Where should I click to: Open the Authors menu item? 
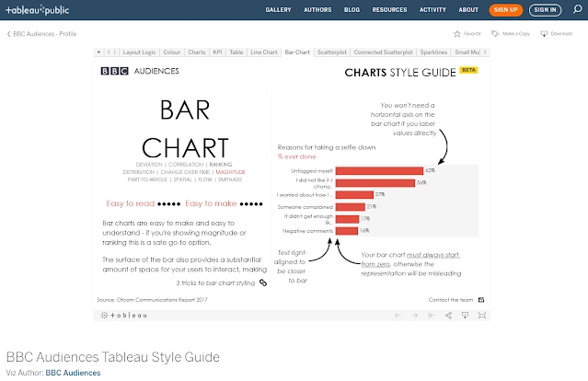(x=317, y=10)
